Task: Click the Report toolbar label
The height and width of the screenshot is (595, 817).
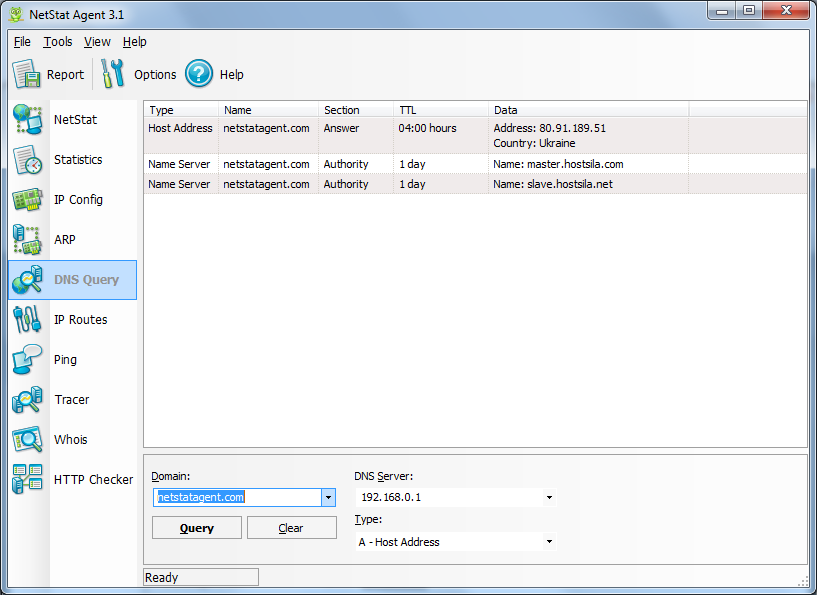Action: point(65,75)
